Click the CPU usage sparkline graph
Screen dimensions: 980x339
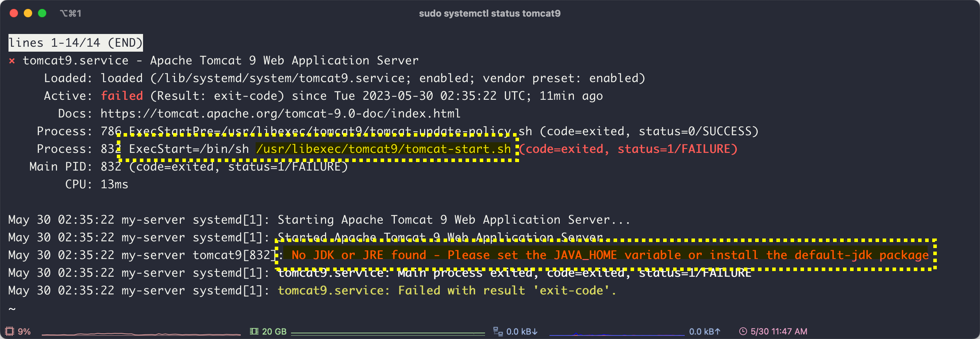141,334
